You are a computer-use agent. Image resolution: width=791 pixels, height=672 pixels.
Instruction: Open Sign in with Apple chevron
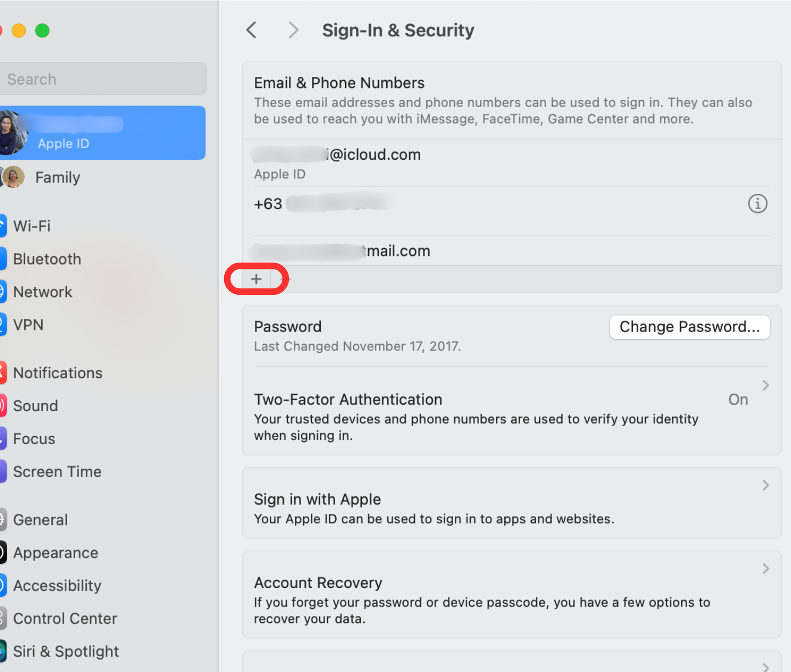765,485
